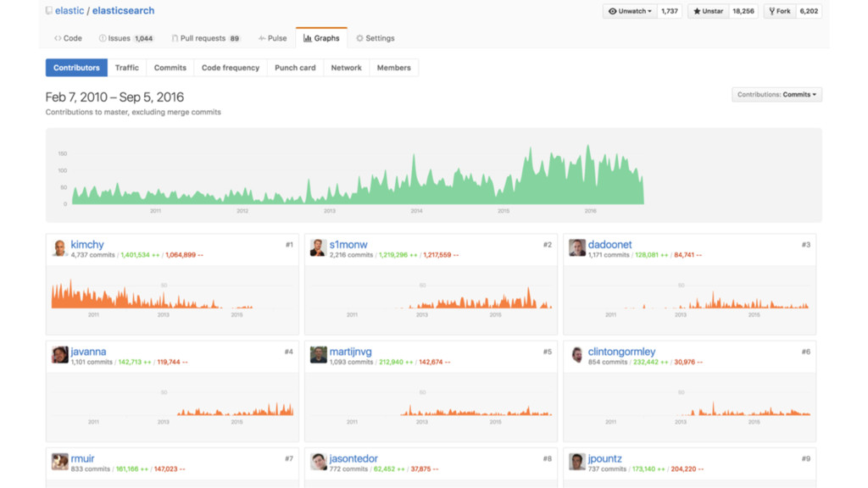Click dadoonet's avatar
868x488 pixels.
pyautogui.click(x=576, y=248)
